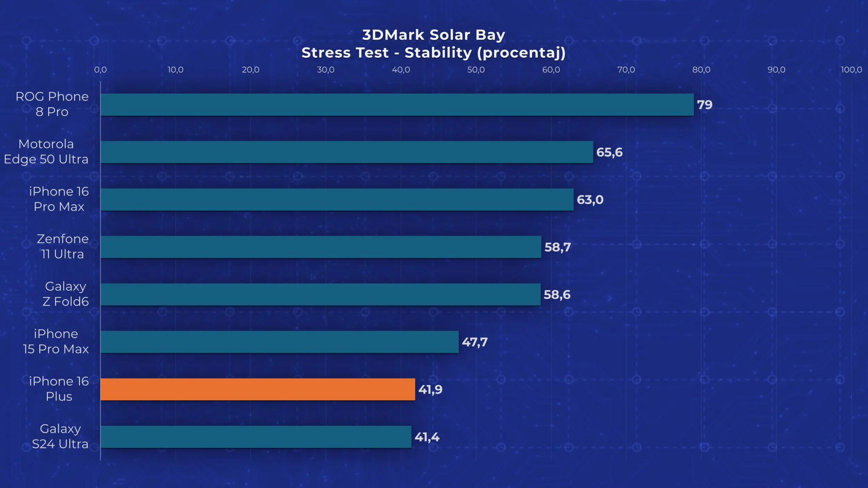This screenshot has width=868, height=488.
Task: Click the "Galaxy Z Fold6" label
Action: [66, 294]
